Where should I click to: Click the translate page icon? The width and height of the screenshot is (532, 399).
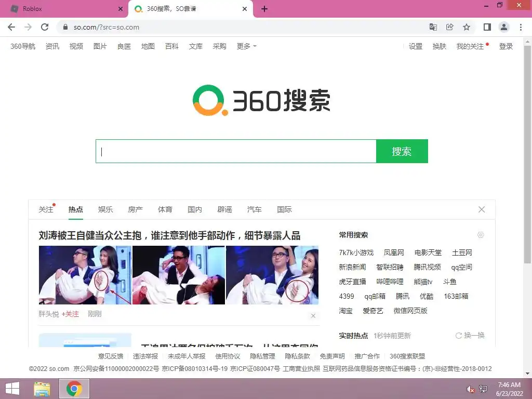pyautogui.click(x=433, y=27)
